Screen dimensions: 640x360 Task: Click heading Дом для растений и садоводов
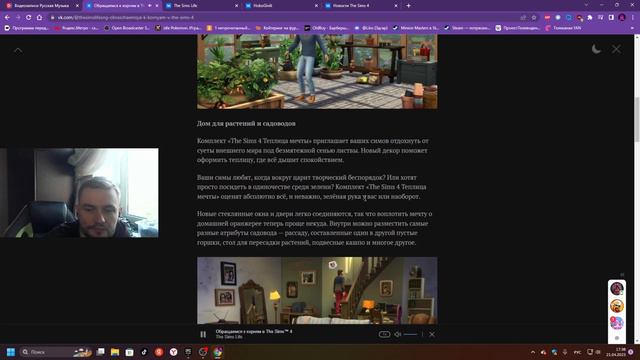[246, 123]
